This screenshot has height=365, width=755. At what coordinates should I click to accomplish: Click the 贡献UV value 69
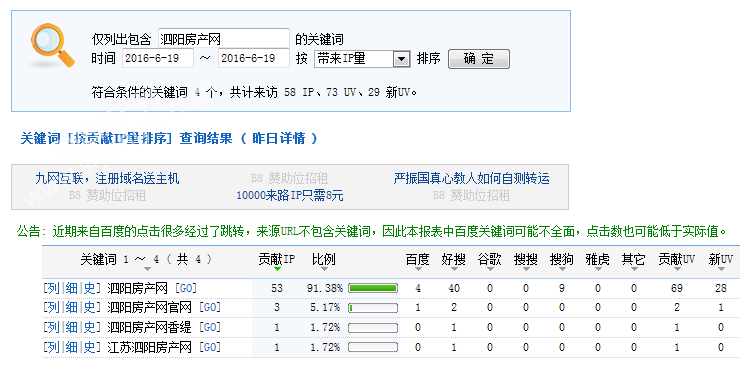tap(677, 288)
